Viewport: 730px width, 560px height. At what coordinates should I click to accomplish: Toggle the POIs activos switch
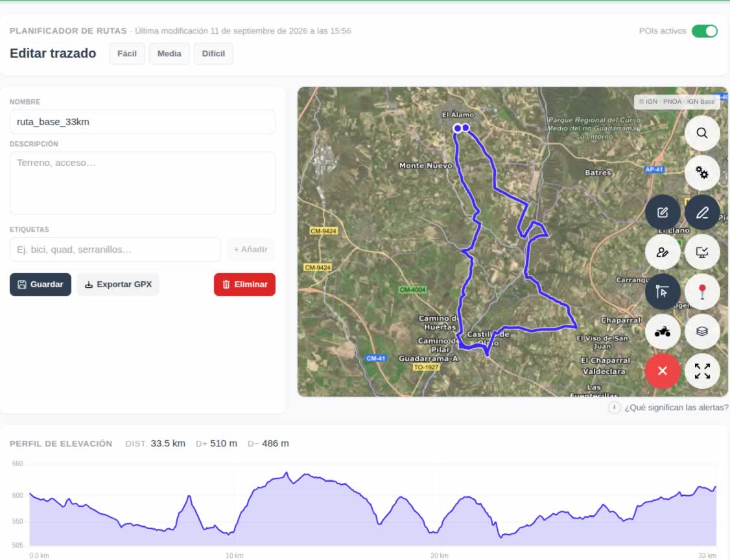(x=705, y=31)
